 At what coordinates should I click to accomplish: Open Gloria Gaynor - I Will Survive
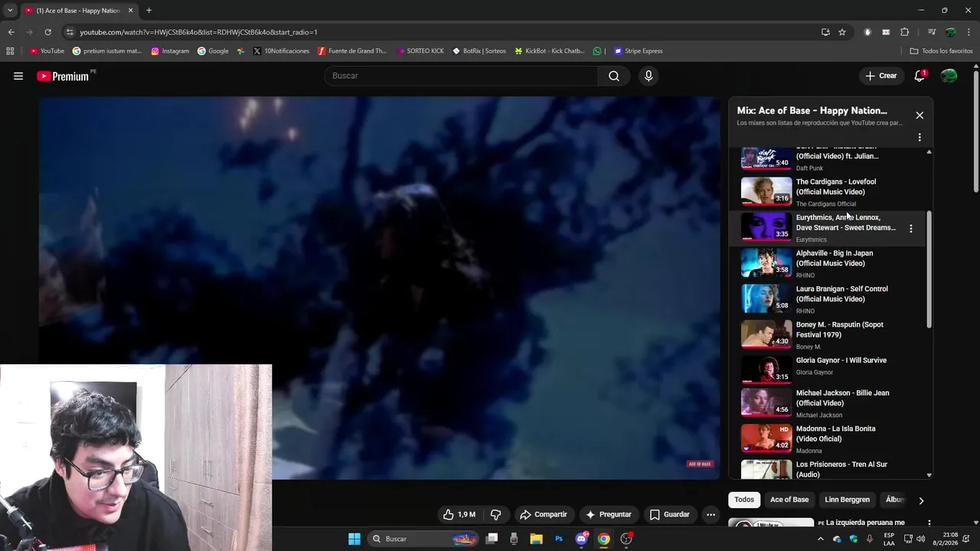tap(841, 360)
